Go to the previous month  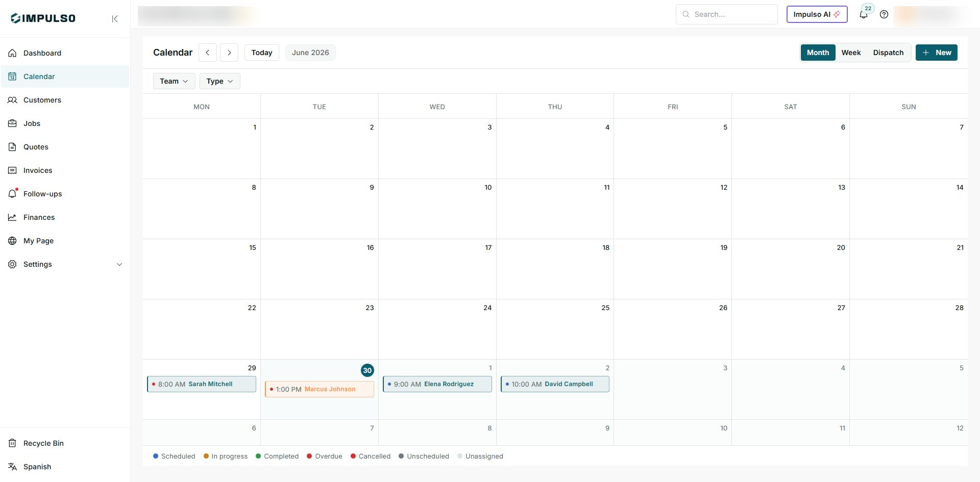click(x=208, y=53)
